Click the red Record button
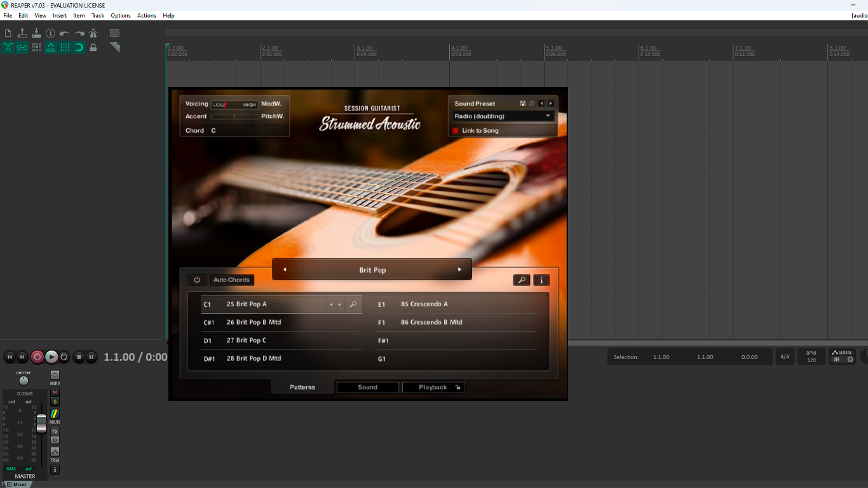The height and width of the screenshot is (488, 868). [x=37, y=357]
